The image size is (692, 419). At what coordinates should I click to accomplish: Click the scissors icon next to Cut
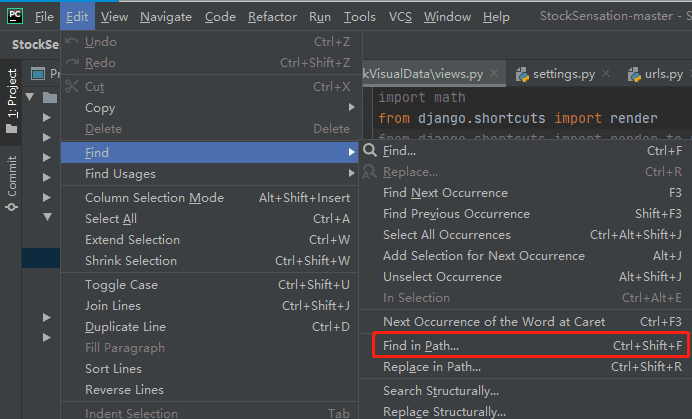pyautogui.click(x=71, y=87)
